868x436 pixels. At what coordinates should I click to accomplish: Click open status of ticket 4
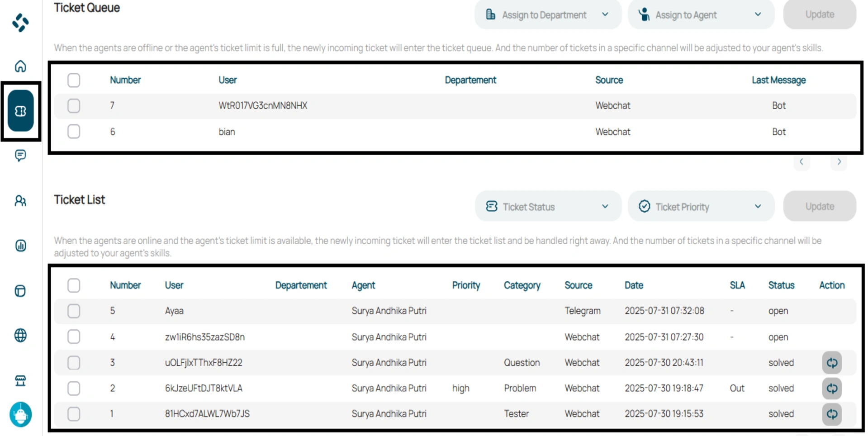click(x=778, y=337)
